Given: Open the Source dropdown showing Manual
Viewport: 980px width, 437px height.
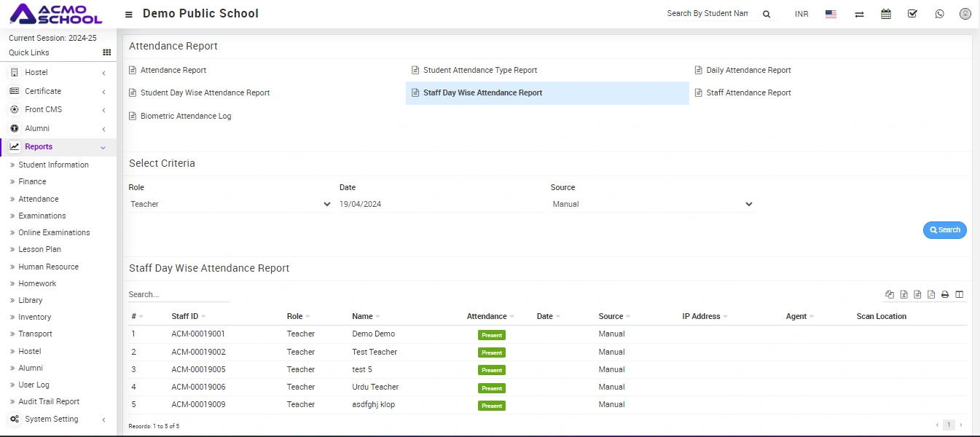Looking at the screenshot, I should [x=651, y=205].
